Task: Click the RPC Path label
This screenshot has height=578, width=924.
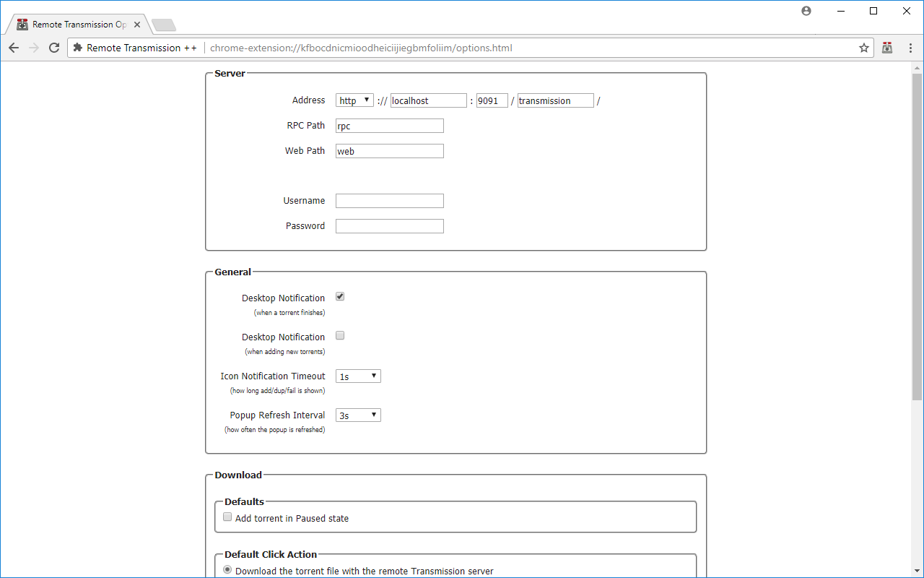Action: click(x=306, y=126)
